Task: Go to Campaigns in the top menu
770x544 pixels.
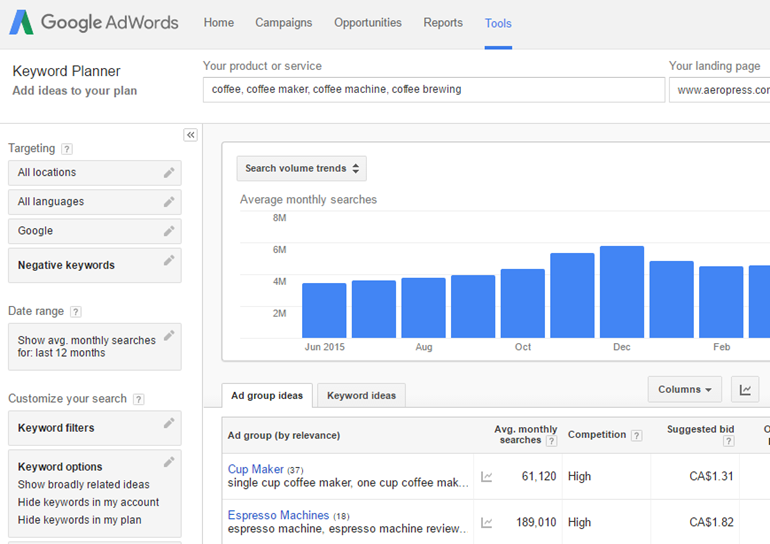Action: click(x=283, y=23)
